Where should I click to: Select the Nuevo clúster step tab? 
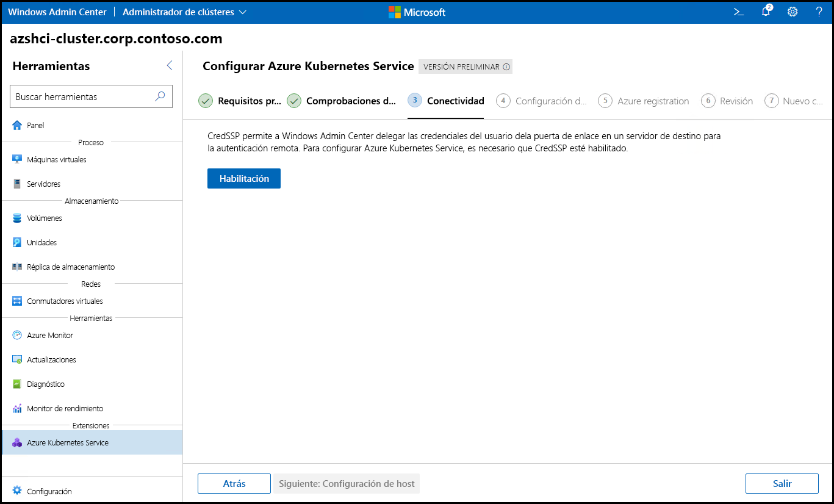(x=794, y=101)
